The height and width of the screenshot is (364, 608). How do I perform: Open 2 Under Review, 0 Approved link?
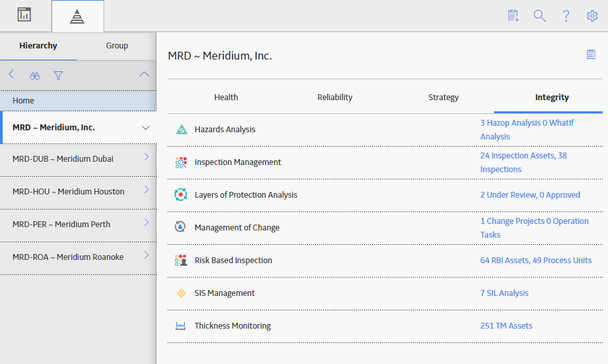tap(530, 194)
